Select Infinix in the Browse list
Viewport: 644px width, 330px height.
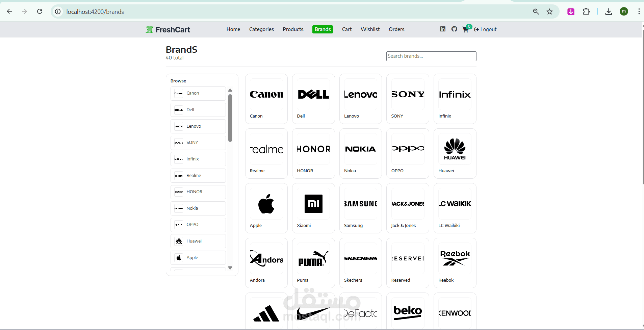pos(198,159)
